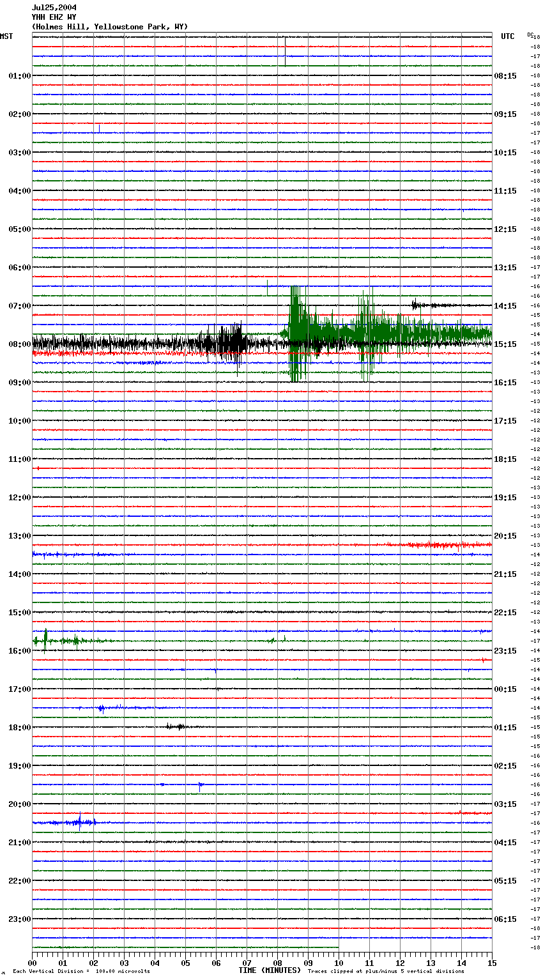This screenshot has height=980, width=543.
Task: Select the station code YHH EHZ WY
Action: [54, 17]
